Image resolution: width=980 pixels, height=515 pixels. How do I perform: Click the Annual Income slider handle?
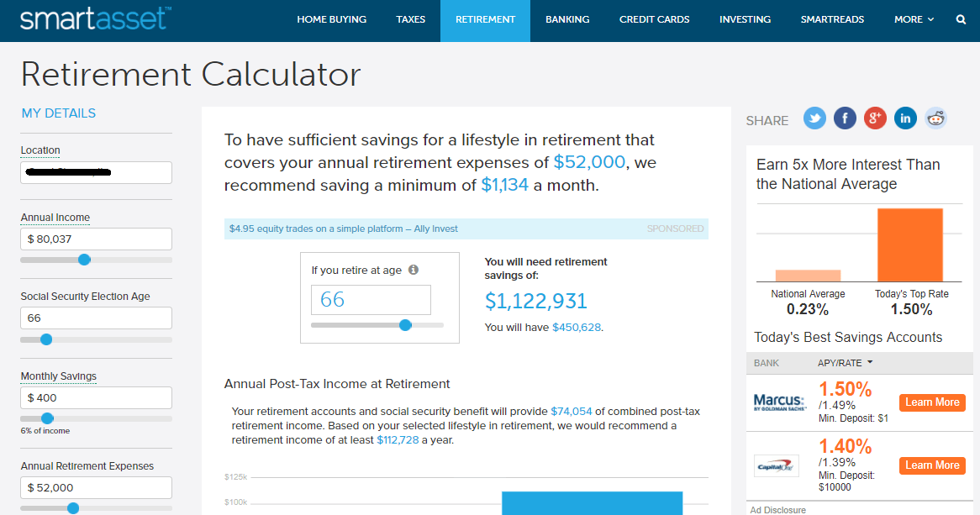[x=84, y=260]
